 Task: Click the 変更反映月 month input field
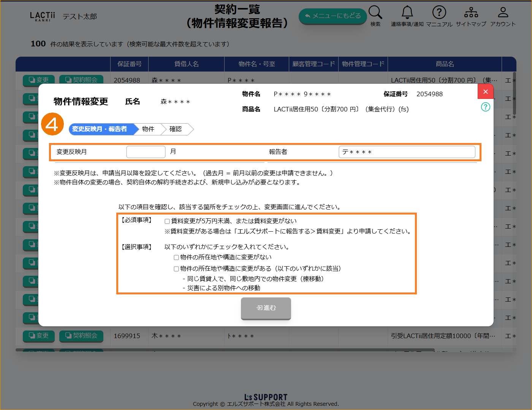[x=146, y=152]
